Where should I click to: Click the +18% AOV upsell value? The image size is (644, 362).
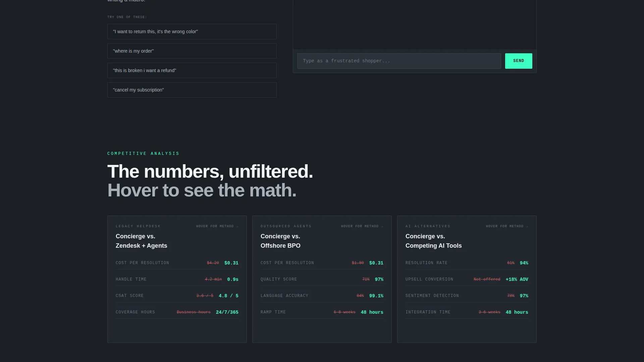(517, 280)
